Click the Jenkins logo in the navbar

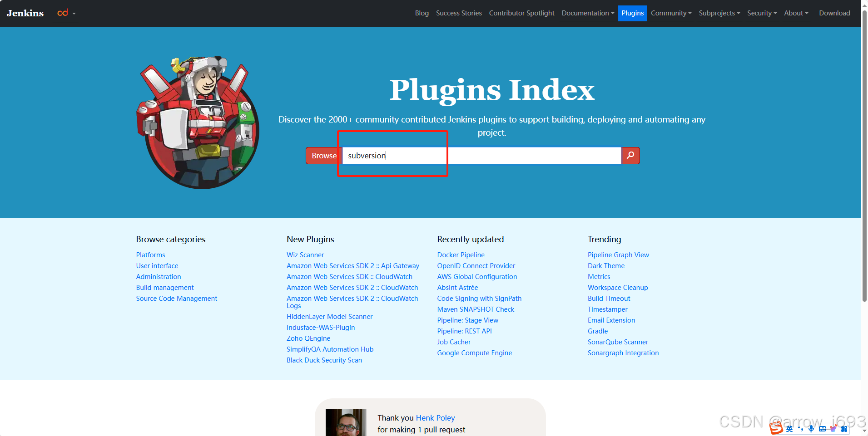point(25,13)
